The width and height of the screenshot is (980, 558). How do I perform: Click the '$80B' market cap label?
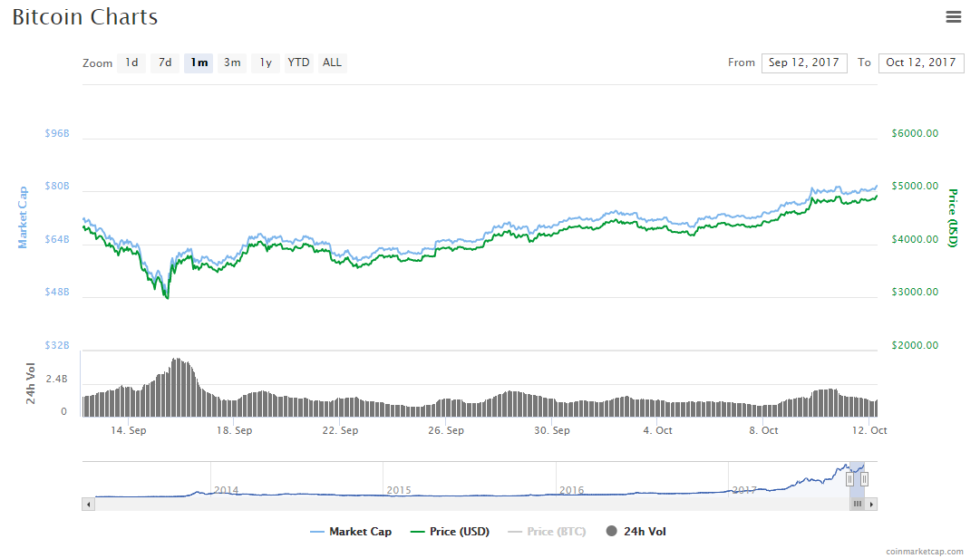[x=57, y=186]
